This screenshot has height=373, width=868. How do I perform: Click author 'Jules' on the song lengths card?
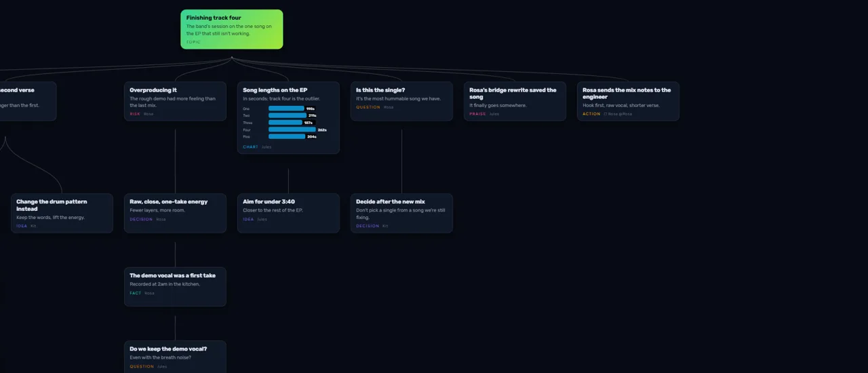coord(267,146)
